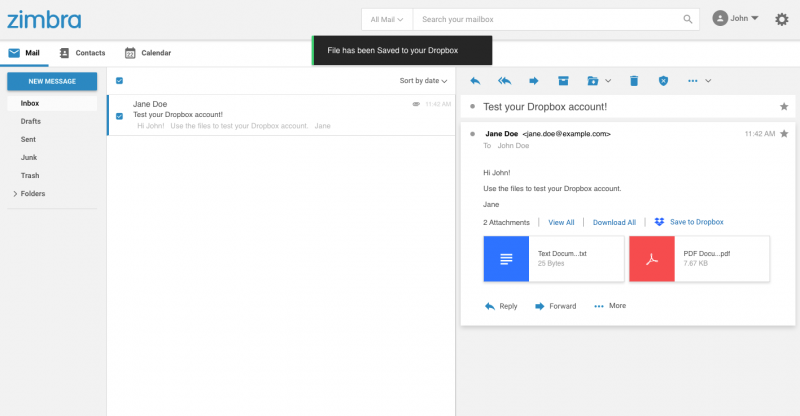Click the Reply All icon in the toolbar
This screenshot has height=416, width=800.
pos(504,81)
